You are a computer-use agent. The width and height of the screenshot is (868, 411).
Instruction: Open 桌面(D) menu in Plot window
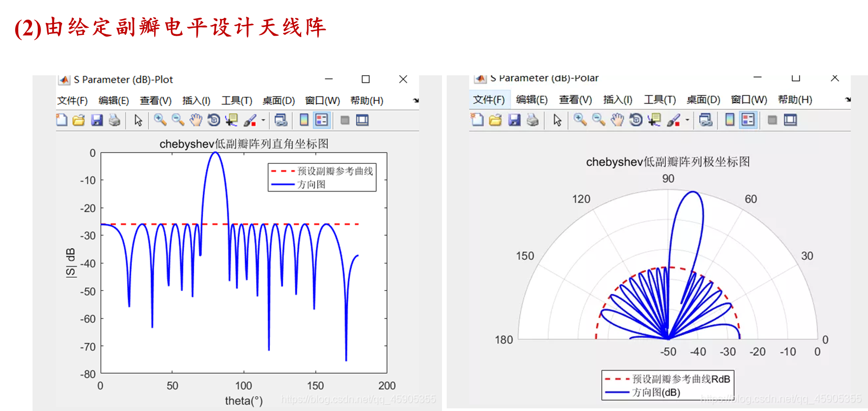278,101
